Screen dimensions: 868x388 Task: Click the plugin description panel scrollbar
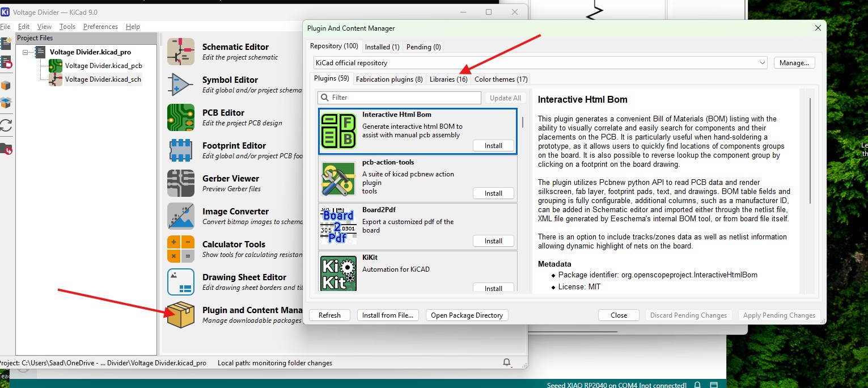[x=810, y=150]
